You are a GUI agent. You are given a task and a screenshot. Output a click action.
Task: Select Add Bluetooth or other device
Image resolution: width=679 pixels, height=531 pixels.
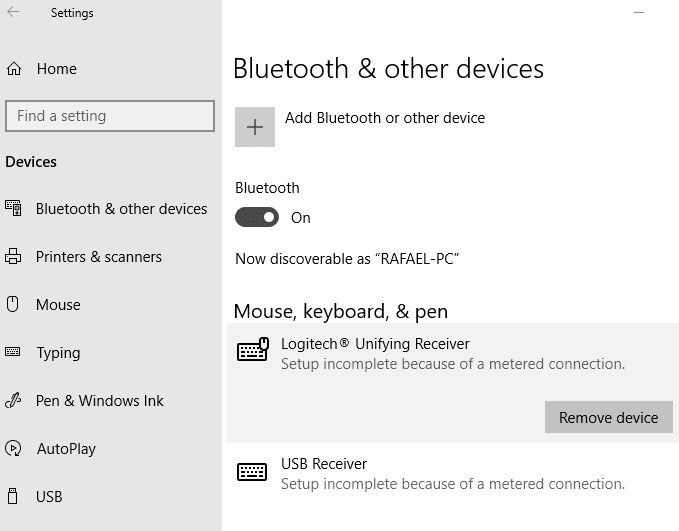pos(384,118)
